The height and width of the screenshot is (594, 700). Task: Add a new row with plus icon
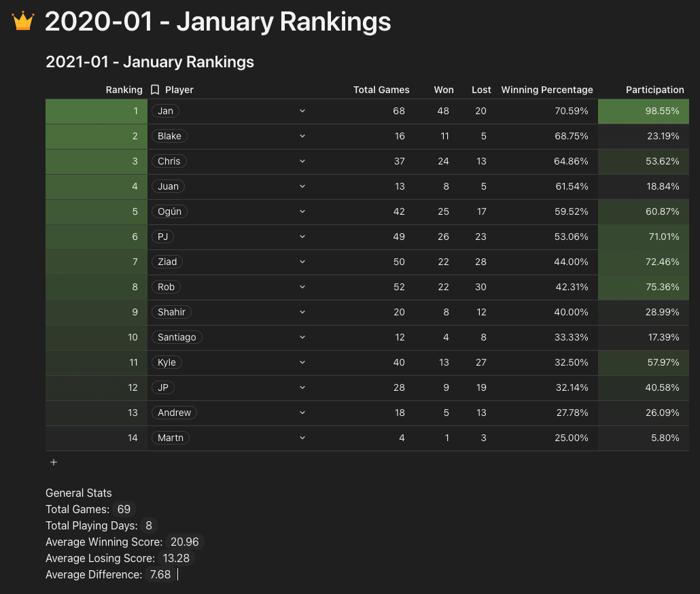(54, 462)
